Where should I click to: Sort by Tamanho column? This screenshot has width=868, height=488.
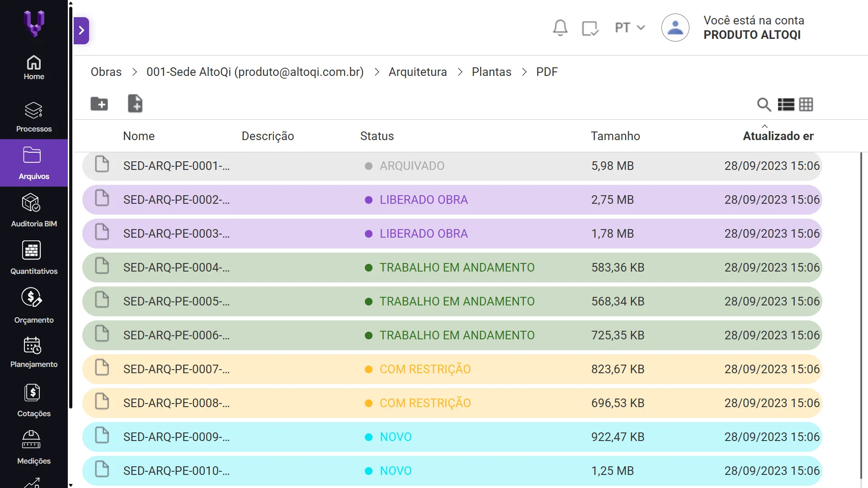(615, 136)
